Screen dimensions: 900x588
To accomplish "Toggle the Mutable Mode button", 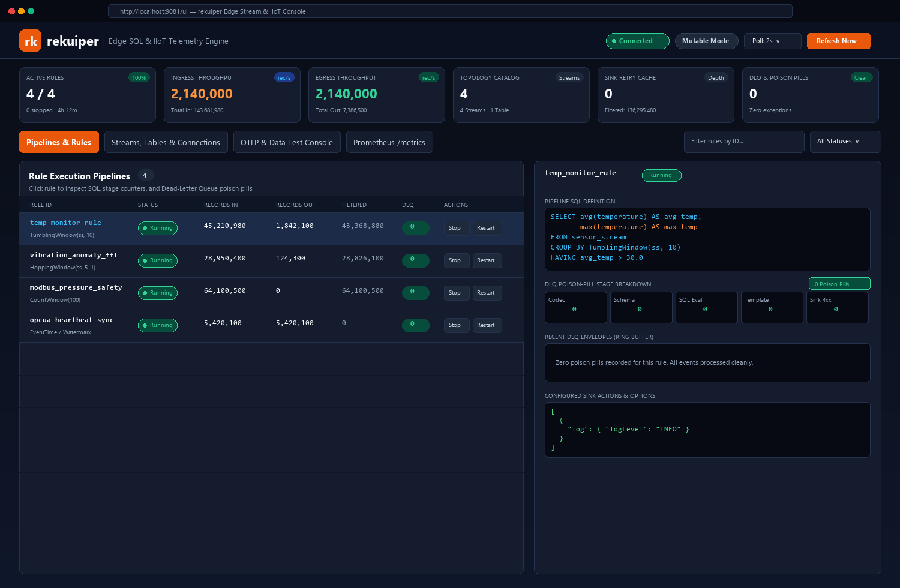I will coord(706,41).
